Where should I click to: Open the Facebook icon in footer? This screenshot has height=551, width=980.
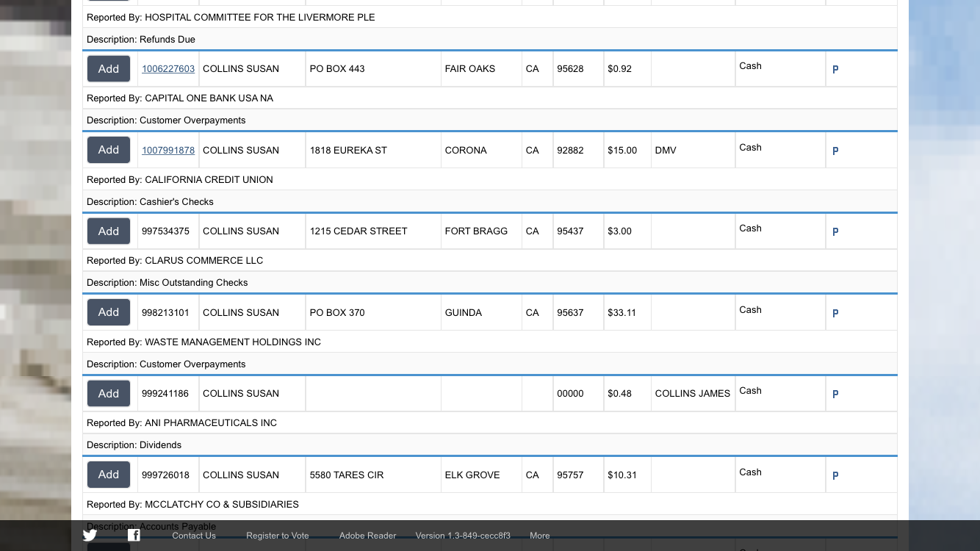pos(134,535)
